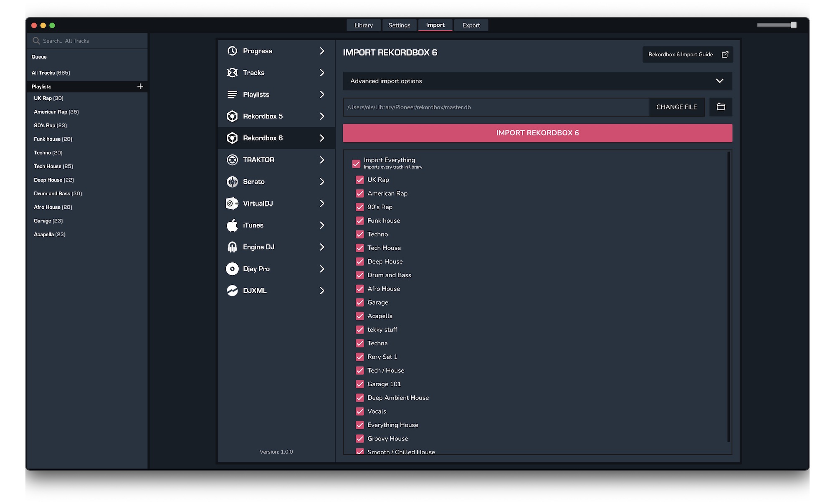The image size is (835, 504).
Task: Open the Acapella (23) sidebar playlist
Action: [x=50, y=234]
